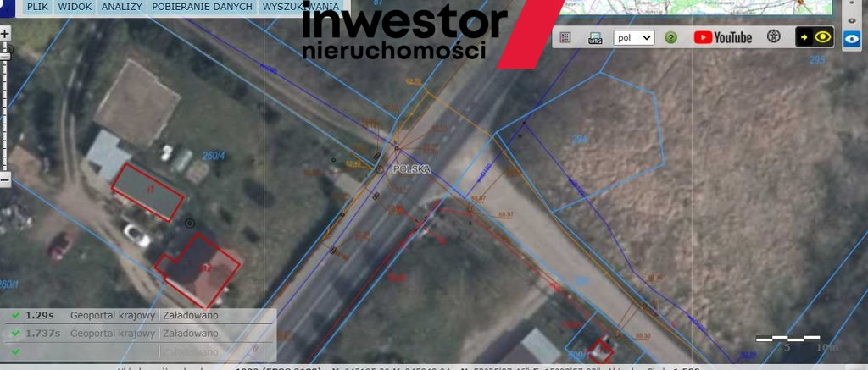This screenshot has height=370, width=868.
Task: Click the first Geoportal krajowy status row
Action: [138, 316]
